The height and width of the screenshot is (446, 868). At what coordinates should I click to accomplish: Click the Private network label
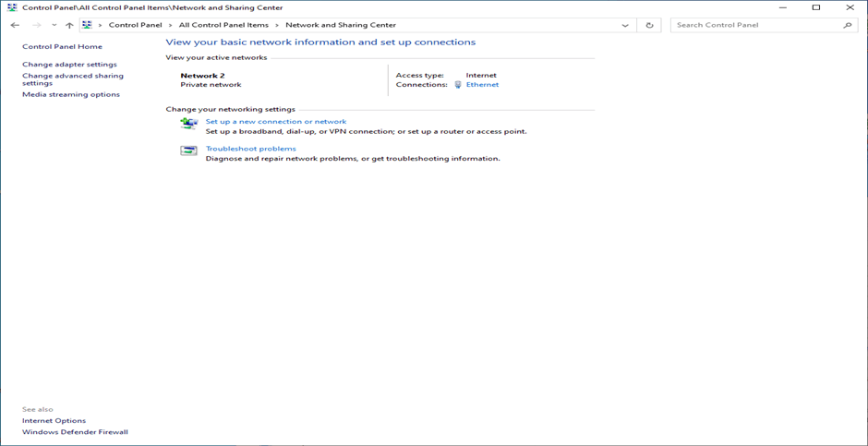[211, 85]
